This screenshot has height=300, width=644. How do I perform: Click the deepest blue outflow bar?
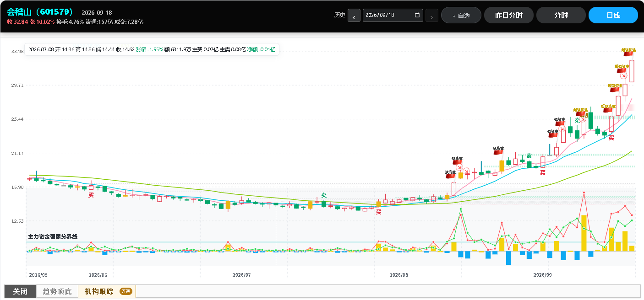[508, 258]
